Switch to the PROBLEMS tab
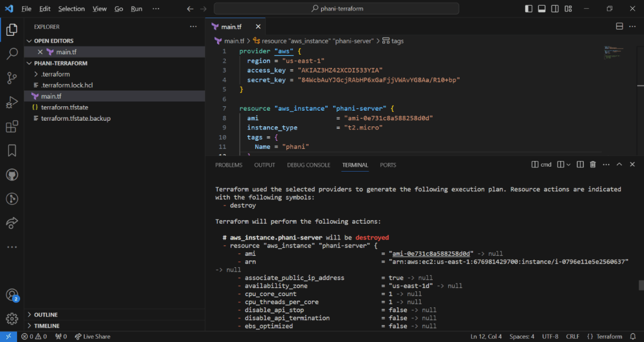The image size is (644, 342). [228, 165]
